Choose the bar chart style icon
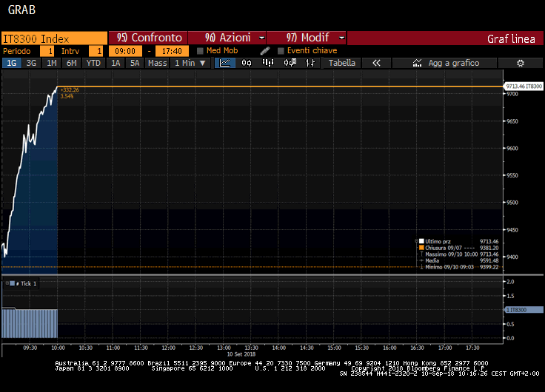The width and height of the screenshot is (545, 392). click(x=310, y=64)
